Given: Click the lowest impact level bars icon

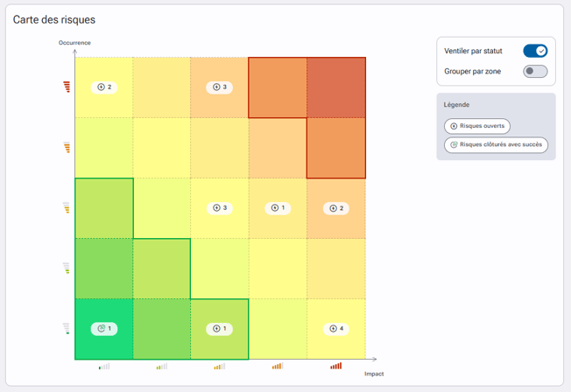Looking at the screenshot, I should [x=104, y=366].
